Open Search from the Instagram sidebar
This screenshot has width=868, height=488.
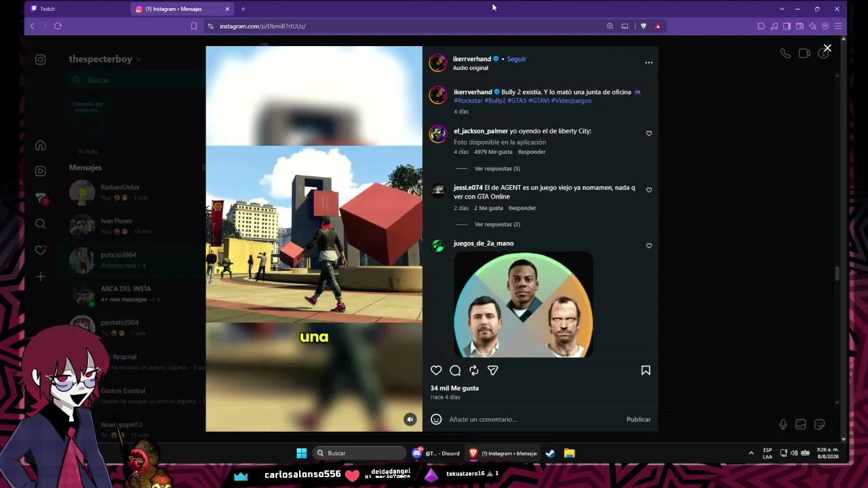(x=41, y=224)
